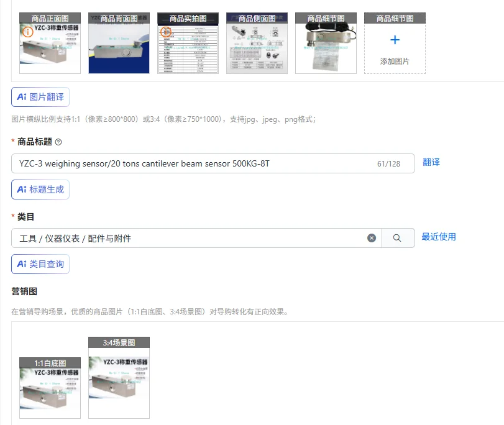
Task: Clear the category with the X icon
Action: pos(372,238)
